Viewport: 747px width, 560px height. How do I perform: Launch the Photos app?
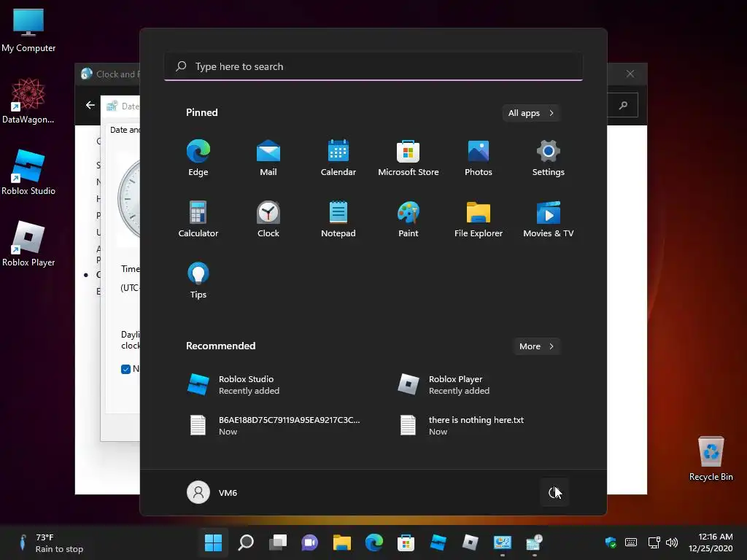point(479,158)
